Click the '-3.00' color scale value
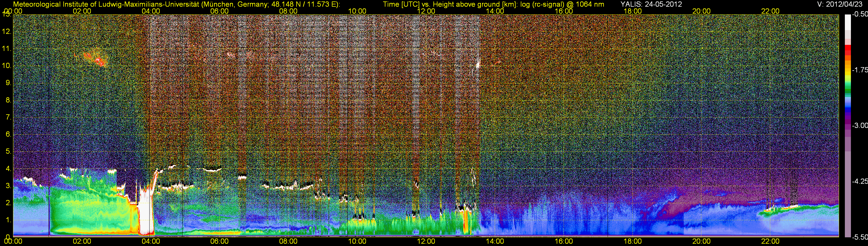 (x=860, y=125)
